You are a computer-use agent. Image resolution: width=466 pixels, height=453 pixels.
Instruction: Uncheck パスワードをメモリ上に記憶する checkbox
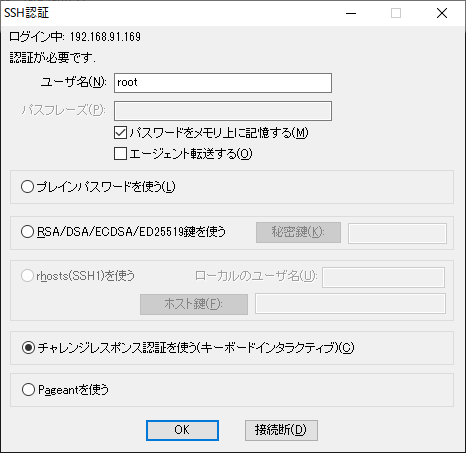pos(120,133)
